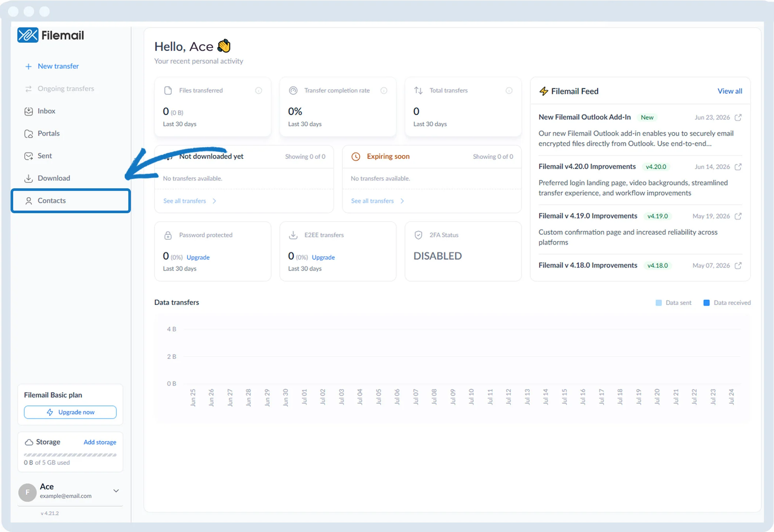Click the Filemail Basic plan label
This screenshot has width=774, height=532.
click(x=53, y=395)
